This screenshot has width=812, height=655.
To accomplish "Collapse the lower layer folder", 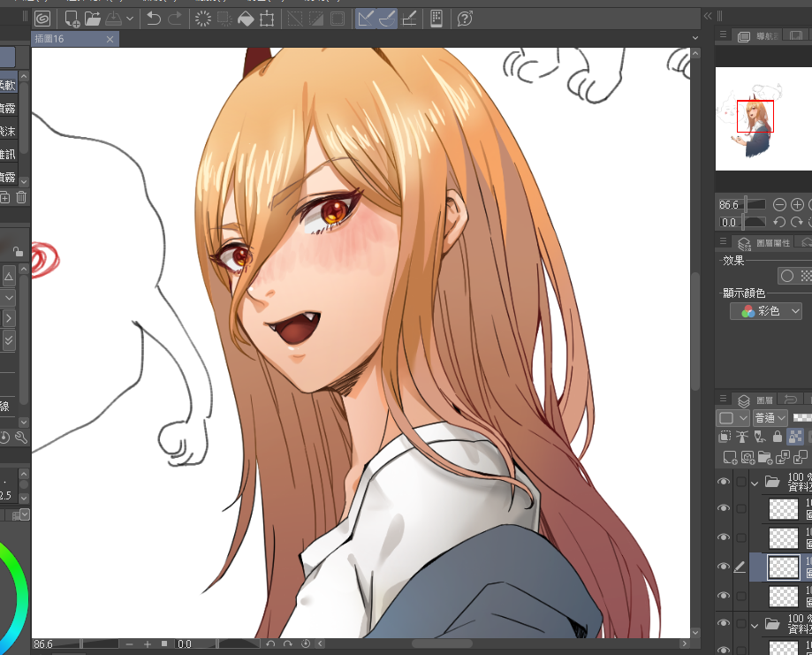I will [755, 625].
